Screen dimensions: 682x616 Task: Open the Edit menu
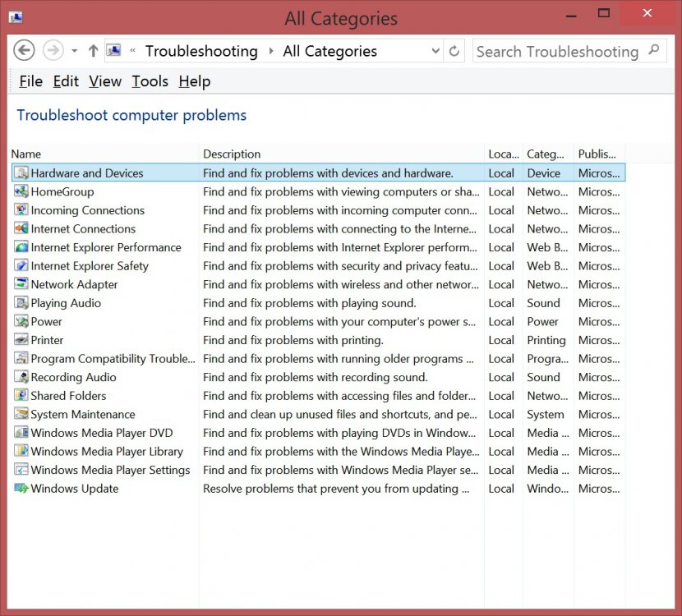[66, 81]
